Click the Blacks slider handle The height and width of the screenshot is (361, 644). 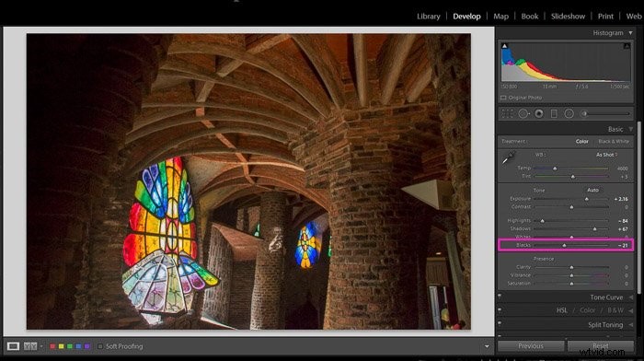coord(564,246)
